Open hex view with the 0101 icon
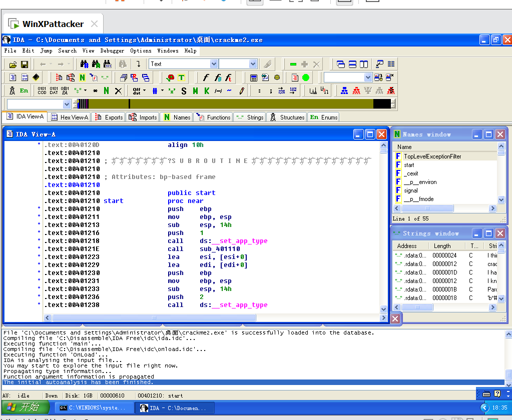512x420 pixels. click(25, 77)
